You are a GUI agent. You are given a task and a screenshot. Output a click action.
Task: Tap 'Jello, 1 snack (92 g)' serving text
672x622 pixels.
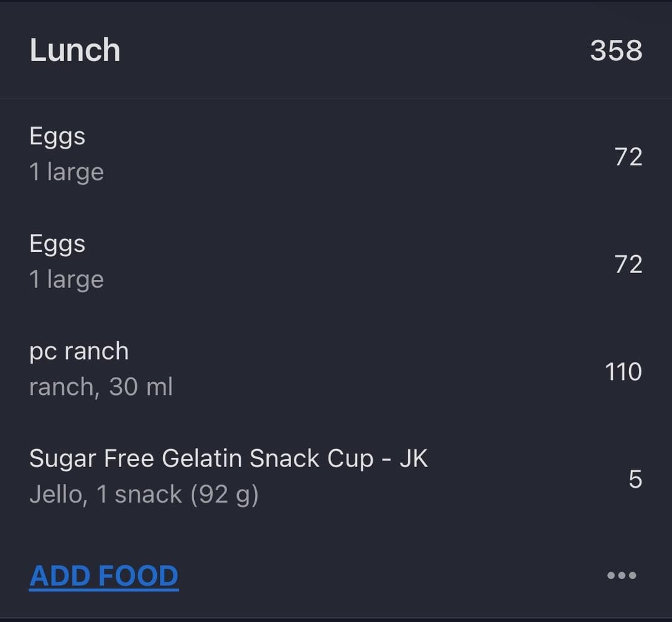(x=144, y=494)
